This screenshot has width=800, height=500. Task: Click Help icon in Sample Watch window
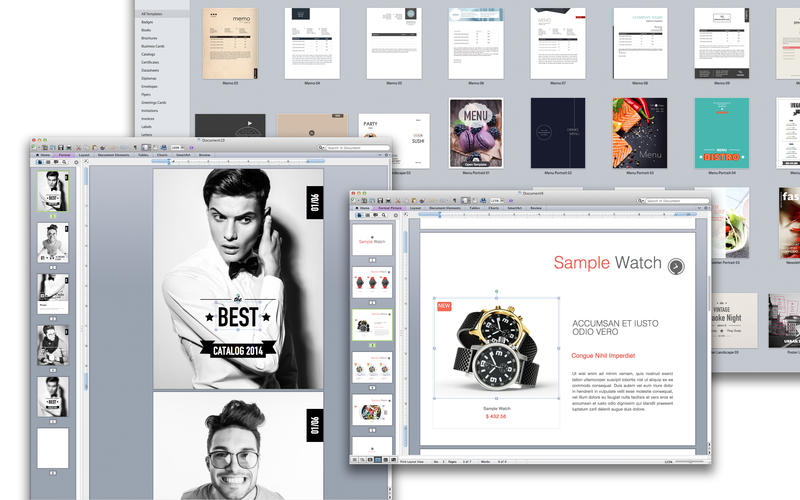511,201
